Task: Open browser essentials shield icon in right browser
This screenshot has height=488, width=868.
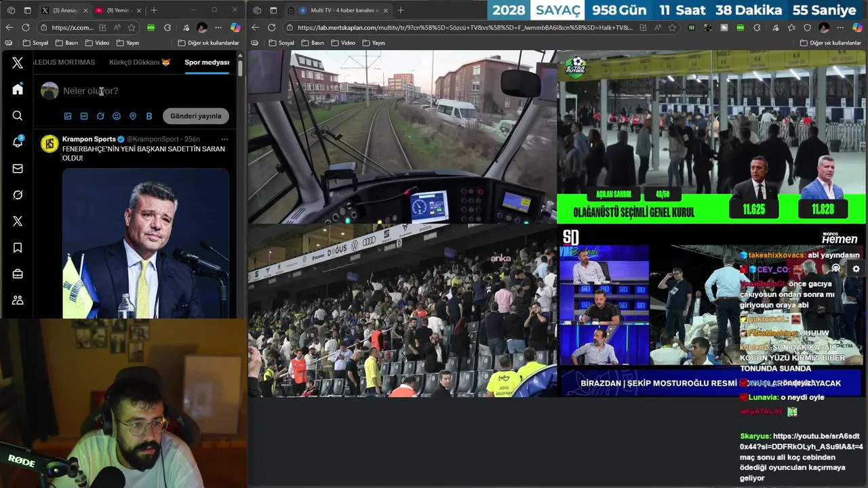Action: pos(807,27)
